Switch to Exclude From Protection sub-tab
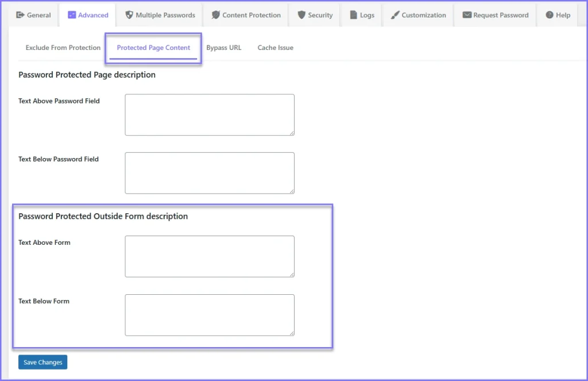 point(63,48)
